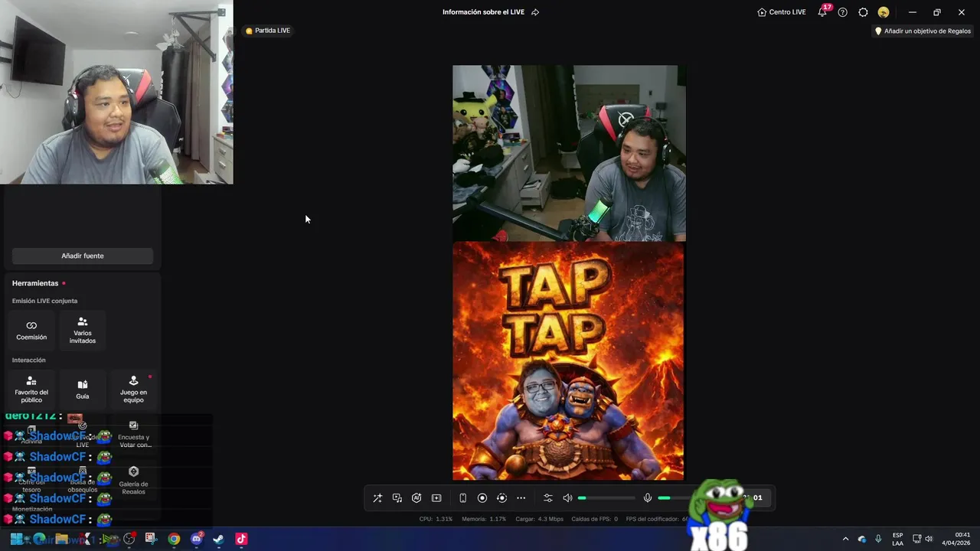Click the CPU 1.31% status entry
Viewport: 980px width, 551px height.
click(436, 519)
